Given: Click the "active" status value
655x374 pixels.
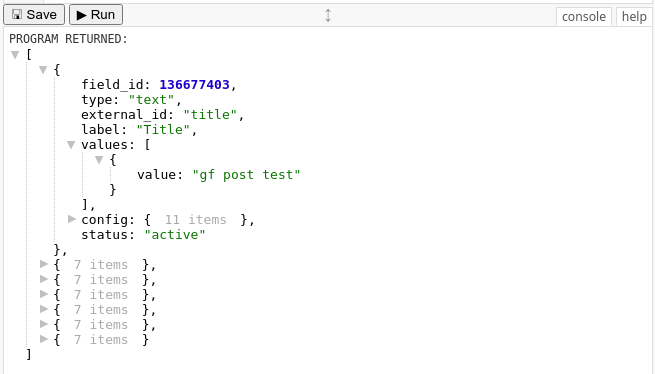Looking at the screenshot, I should point(175,235).
